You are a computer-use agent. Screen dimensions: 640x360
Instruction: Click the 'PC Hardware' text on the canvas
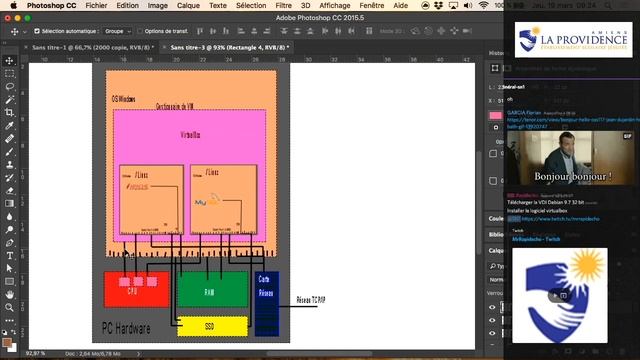pos(126,328)
